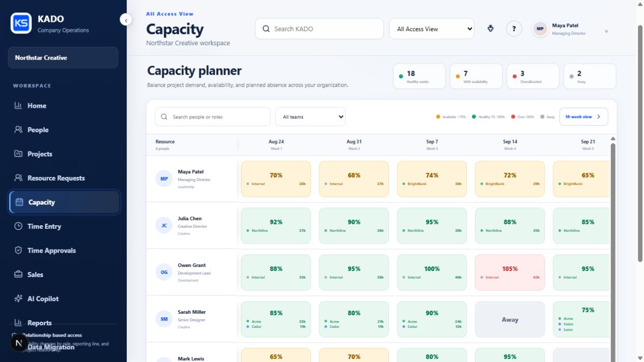Viewport: 644px width, 362px height.
Task: Click Maya Patel's 72% Sep 14 cell
Action: tap(510, 179)
